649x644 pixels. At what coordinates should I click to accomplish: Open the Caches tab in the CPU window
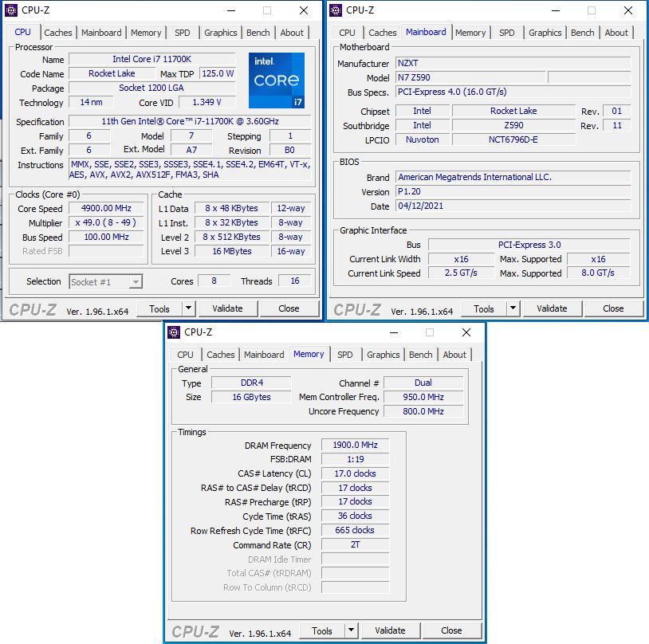58,33
